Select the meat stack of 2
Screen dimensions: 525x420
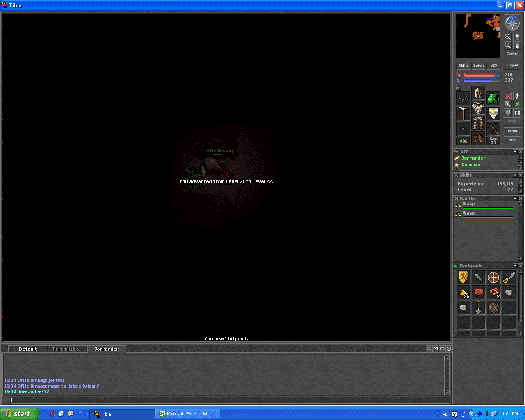(493, 292)
